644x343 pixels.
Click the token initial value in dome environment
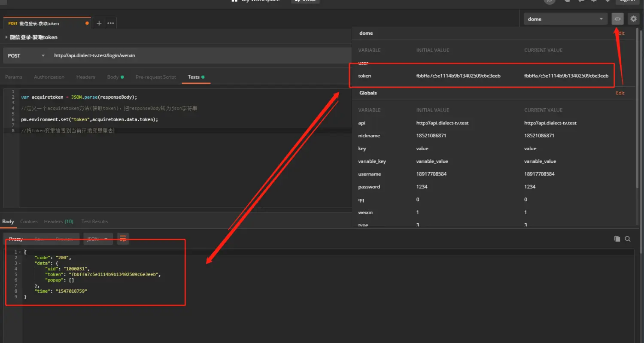(x=458, y=76)
